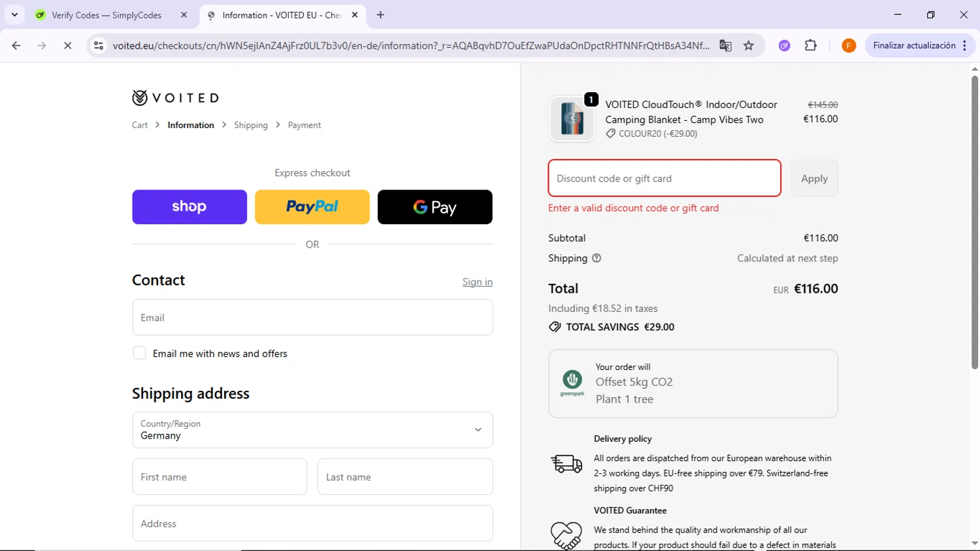Click the Apply discount button

coord(814,178)
